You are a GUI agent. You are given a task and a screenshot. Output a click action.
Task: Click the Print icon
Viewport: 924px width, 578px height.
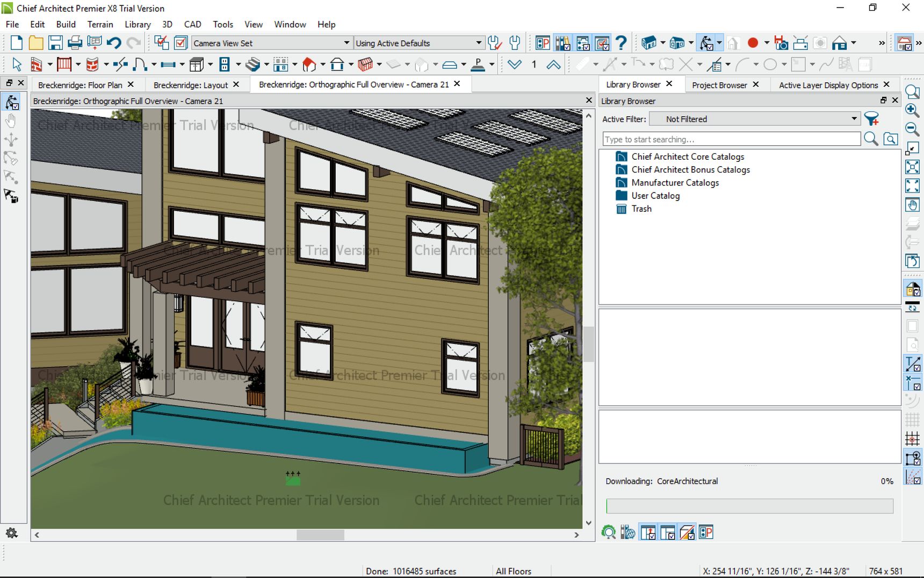pyautogui.click(x=75, y=42)
